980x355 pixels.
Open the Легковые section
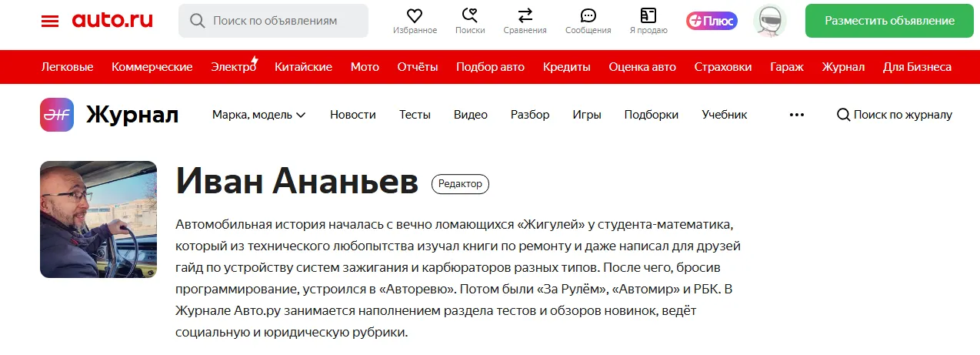68,67
